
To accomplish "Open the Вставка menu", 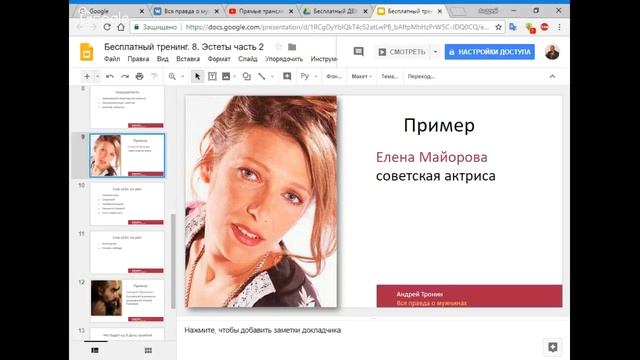I will pos(188,59).
